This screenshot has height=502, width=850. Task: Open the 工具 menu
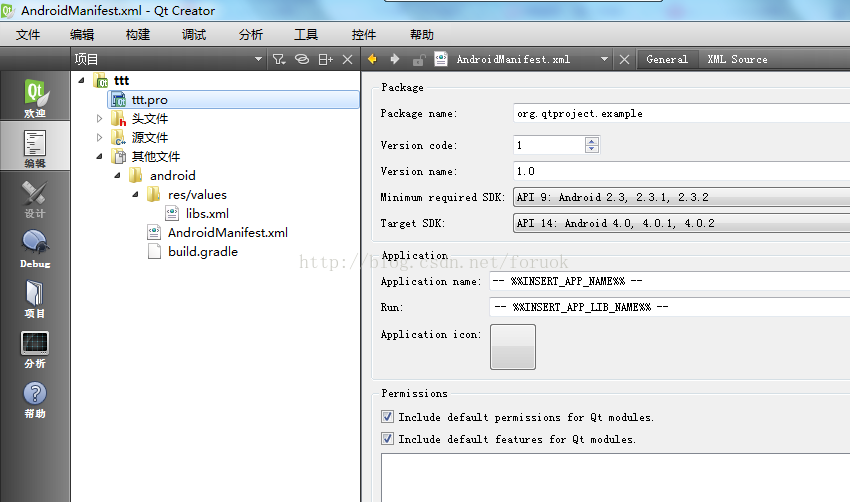[x=306, y=35]
